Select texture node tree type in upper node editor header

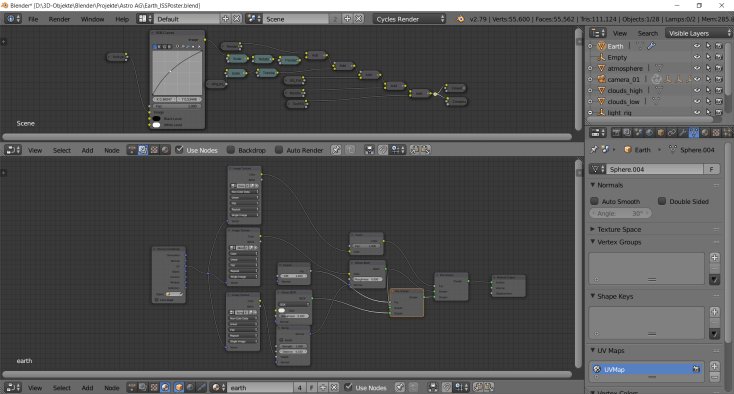(154, 150)
